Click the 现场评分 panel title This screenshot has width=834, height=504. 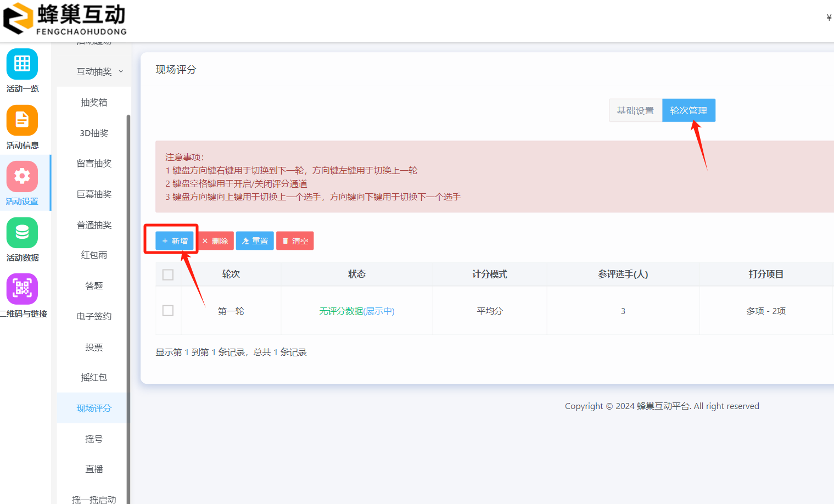176,70
